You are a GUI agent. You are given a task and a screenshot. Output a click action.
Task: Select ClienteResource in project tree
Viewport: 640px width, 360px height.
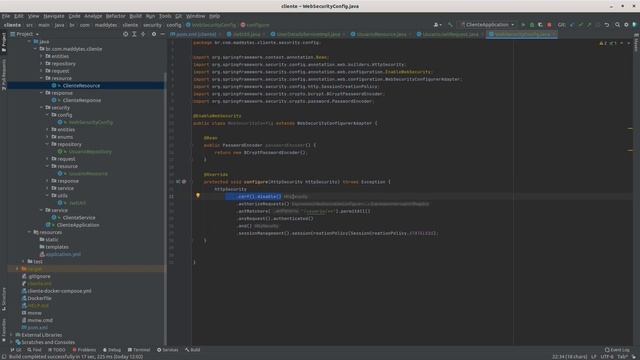pyautogui.click(x=81, y=86)
